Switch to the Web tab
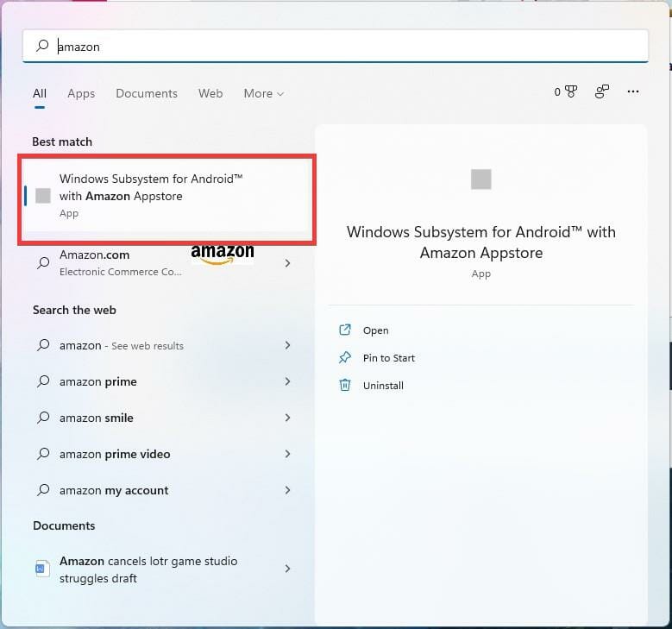This screenshot has width=672, height=629. (210, 93)
